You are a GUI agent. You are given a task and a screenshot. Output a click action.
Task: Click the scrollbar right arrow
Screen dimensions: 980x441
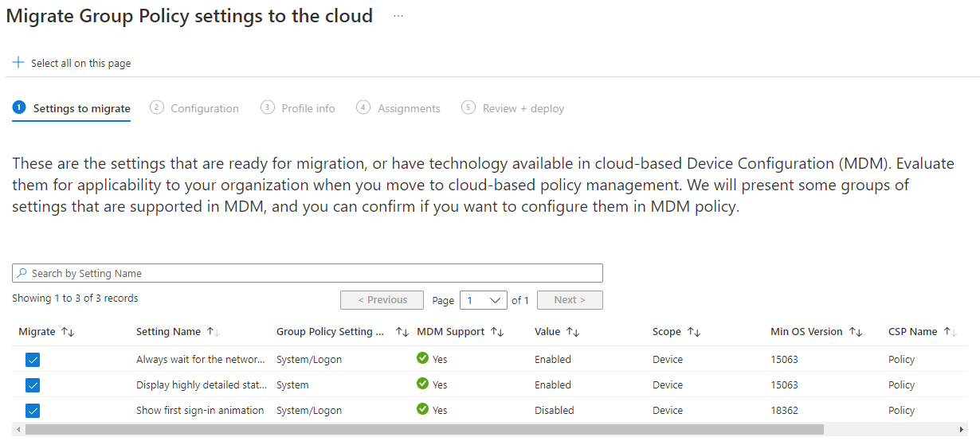[963, 429]
